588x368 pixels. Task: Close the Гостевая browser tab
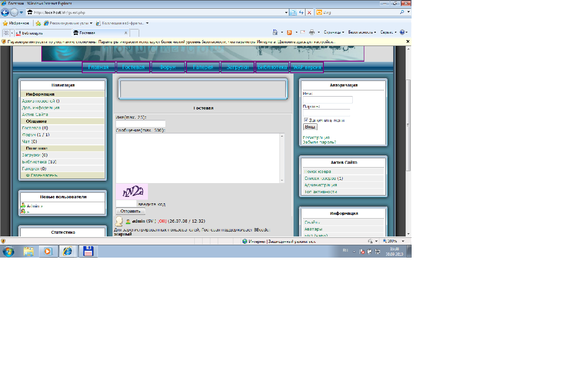pos(126,33)
